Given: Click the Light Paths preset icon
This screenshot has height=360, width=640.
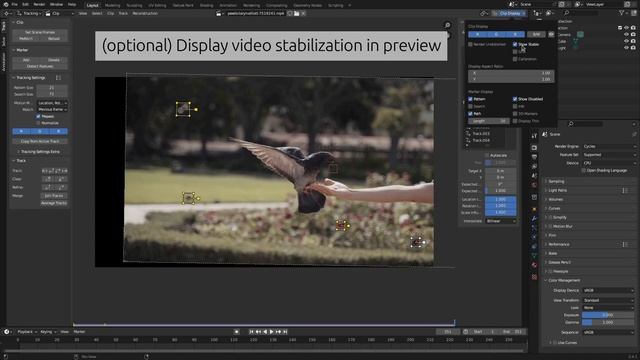Looking at the screenshot, I should (x=625, y=191).
